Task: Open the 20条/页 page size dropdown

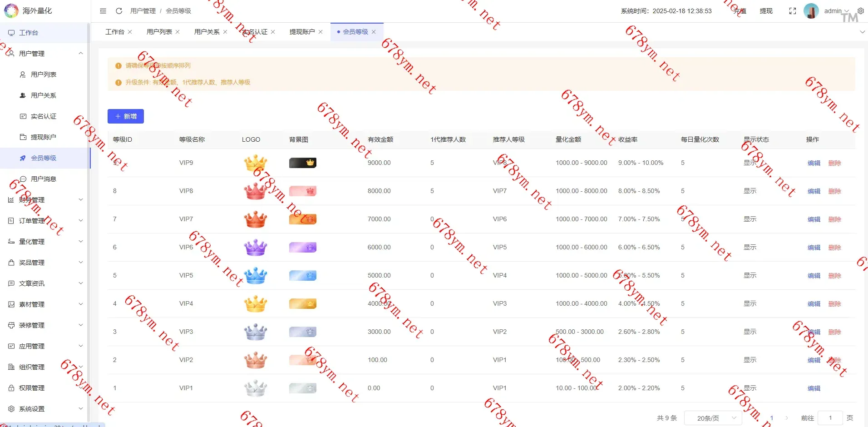Action: (x=712, y=418)
